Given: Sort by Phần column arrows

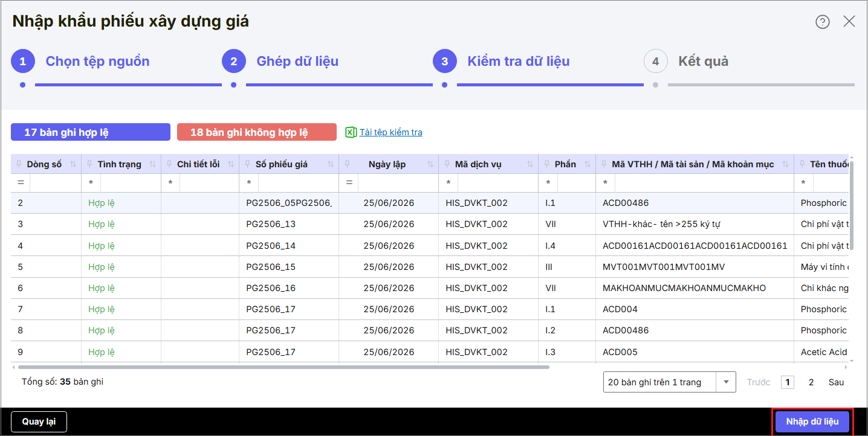Looking at the screenshot, I should pyautogui.click(x=588, y=164).
